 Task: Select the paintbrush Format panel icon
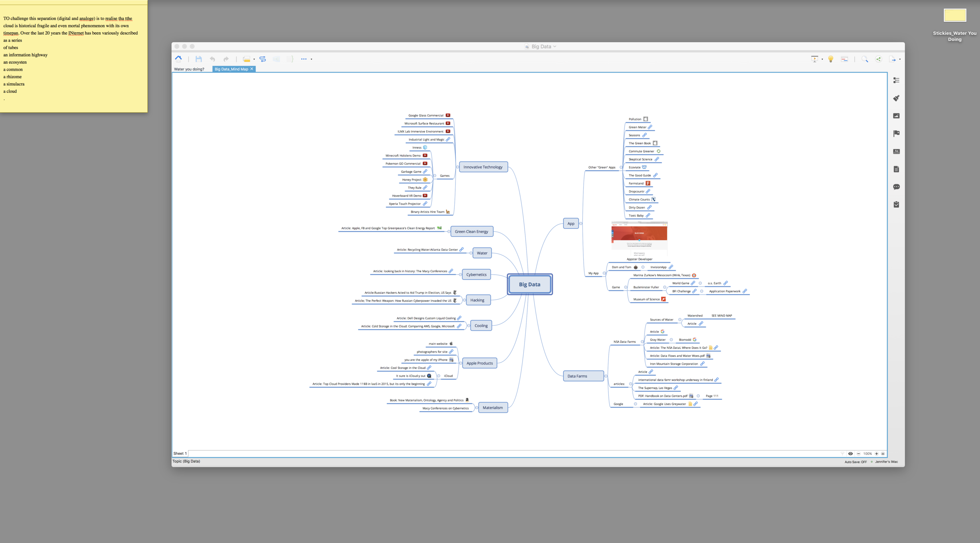point(897,98)
